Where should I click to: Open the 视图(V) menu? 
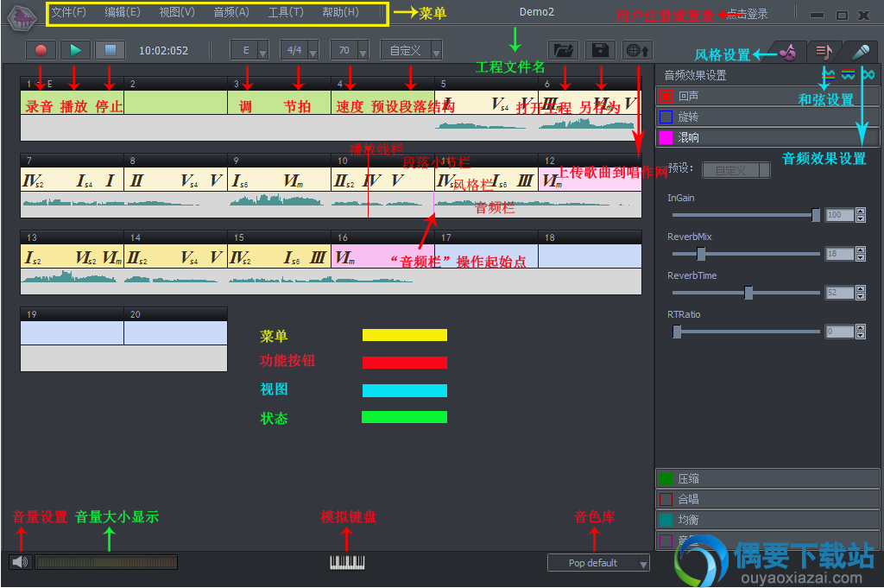tap(177, 12)
